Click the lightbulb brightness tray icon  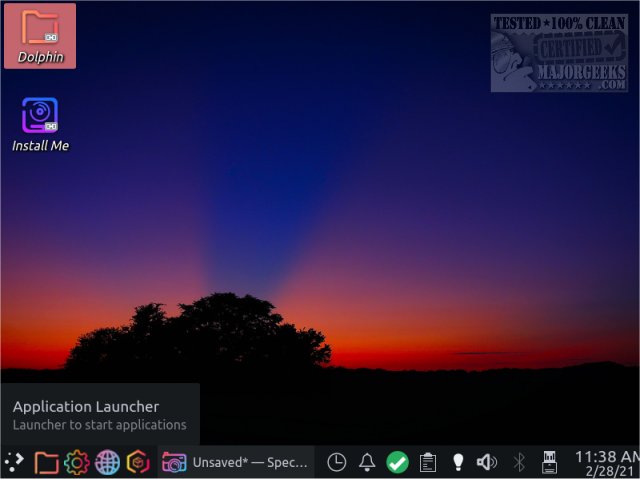tap(458, 462)
